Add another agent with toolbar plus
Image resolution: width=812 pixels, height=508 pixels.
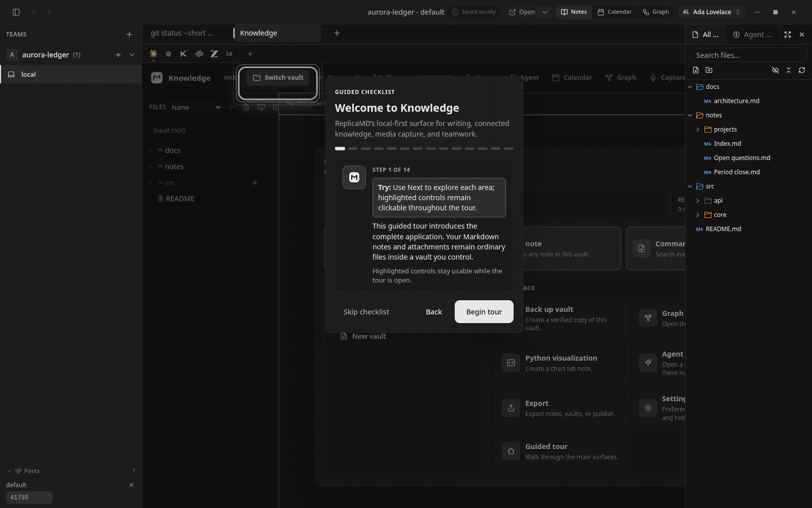(x=250, y=54)
